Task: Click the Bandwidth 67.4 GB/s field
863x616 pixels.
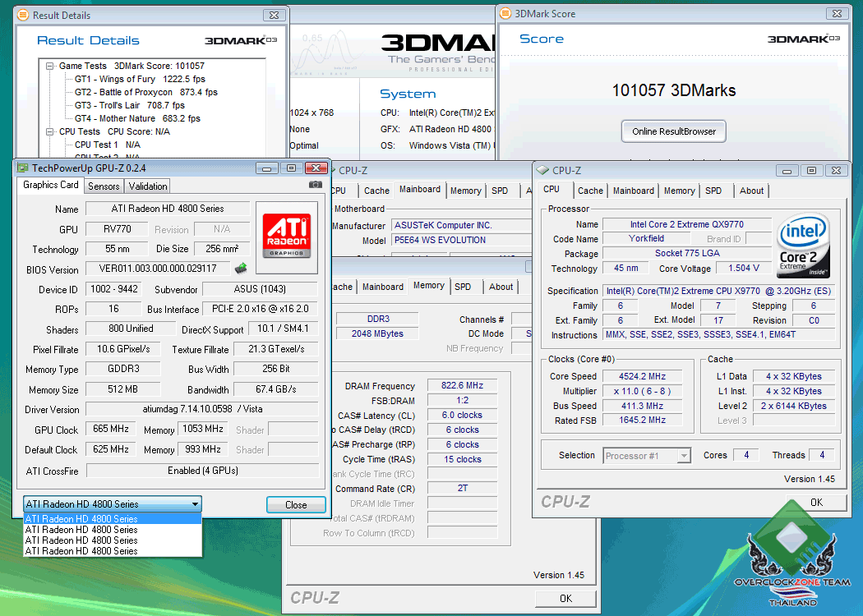Action: point(275,389)
